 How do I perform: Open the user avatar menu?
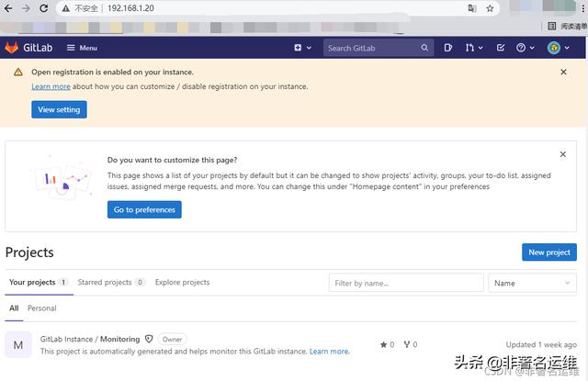[558, 48]
